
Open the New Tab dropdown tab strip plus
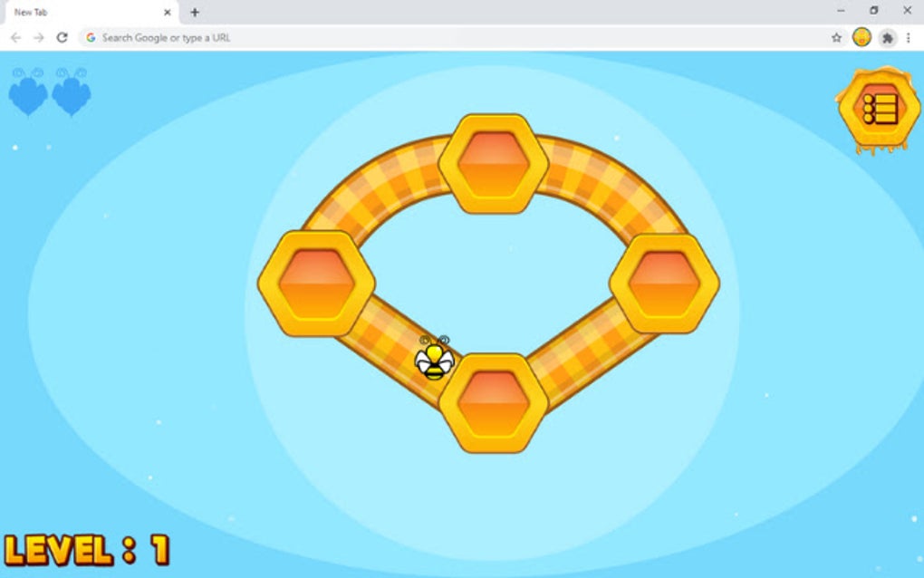pos(196,13)
